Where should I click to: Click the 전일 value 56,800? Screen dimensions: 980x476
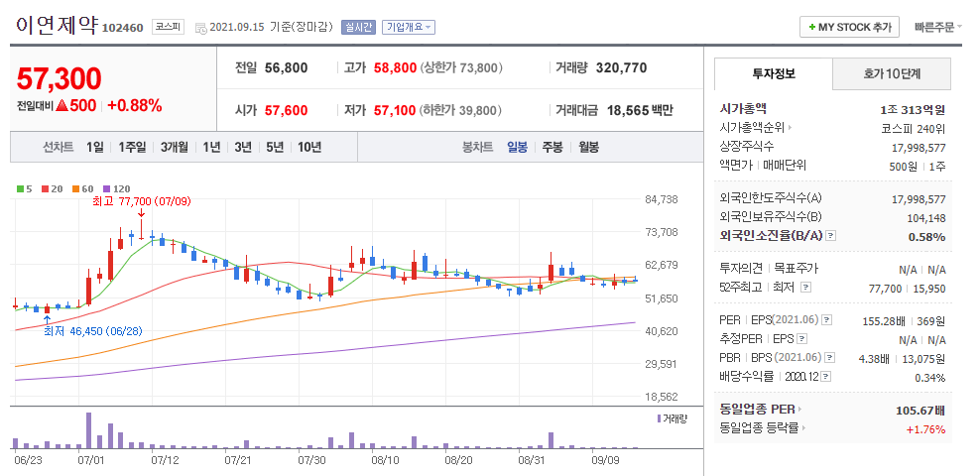click(287, 68)
